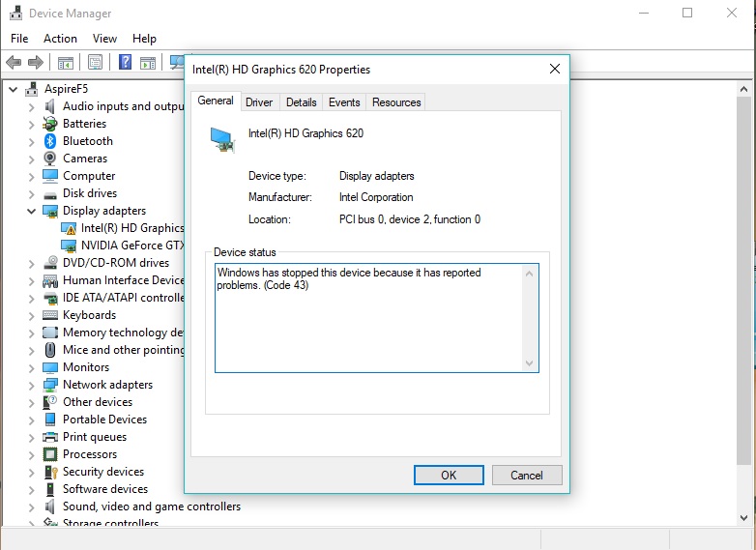This screenshot has width=756, height=550.
Task: Open the File menu
Action: [19, 39]
